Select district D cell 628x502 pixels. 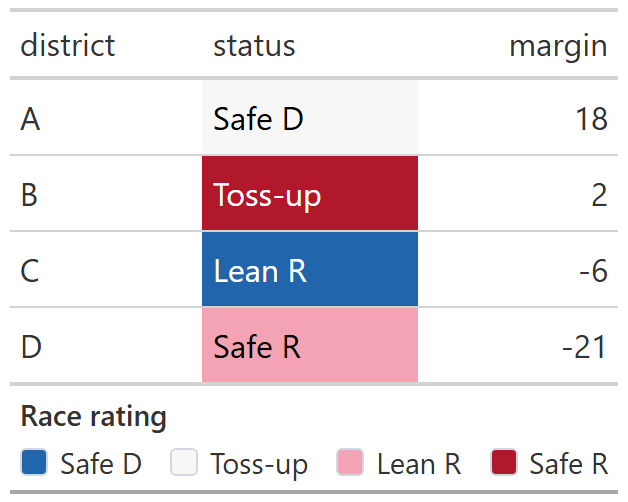[x=31, y=346]
